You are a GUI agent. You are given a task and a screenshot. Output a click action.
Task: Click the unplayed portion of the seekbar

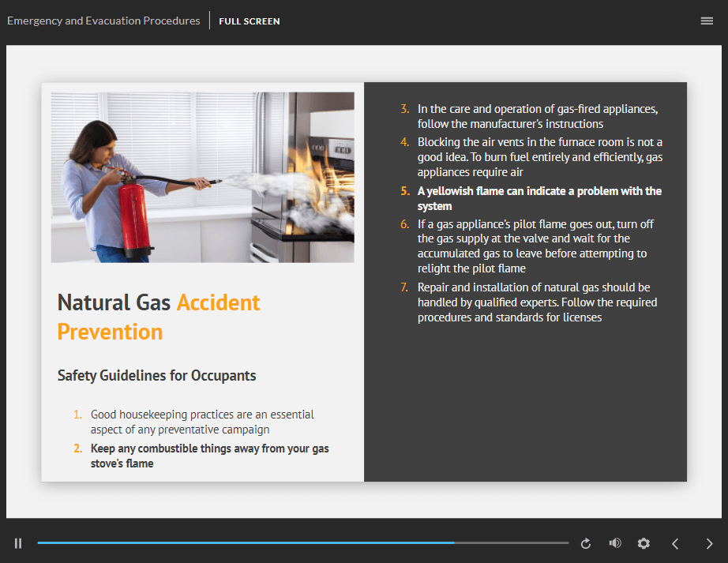(x=511, y=542)
